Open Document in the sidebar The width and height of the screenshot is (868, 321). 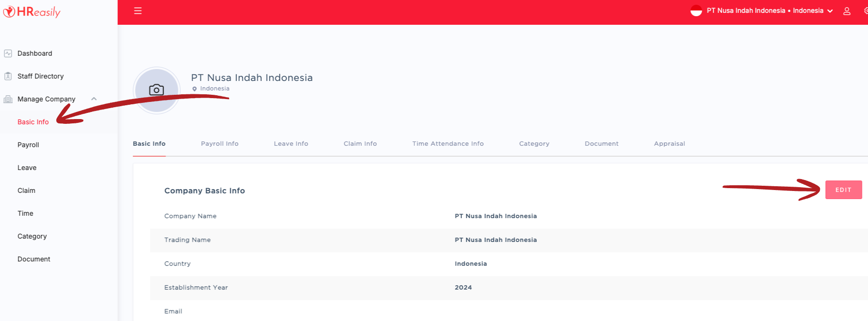click(x=34, y=259)
